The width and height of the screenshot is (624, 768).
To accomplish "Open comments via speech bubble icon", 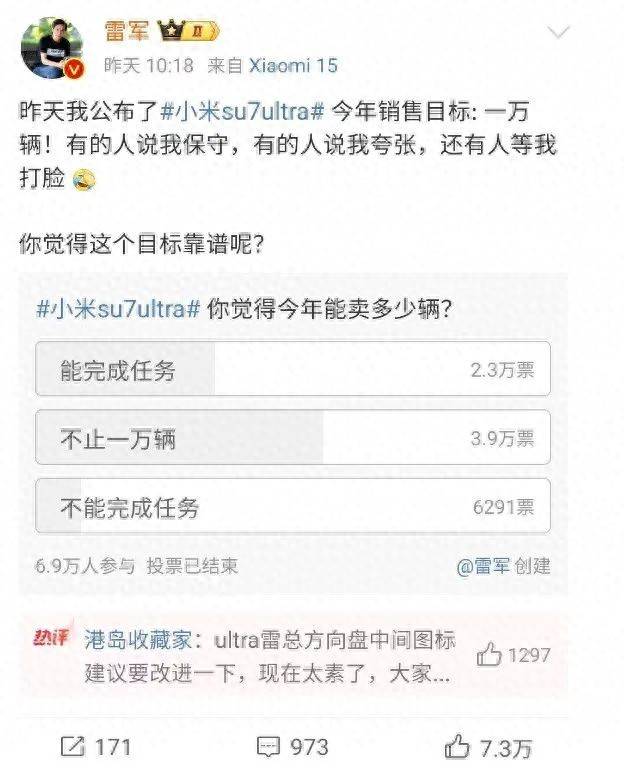I will point(268,746).
